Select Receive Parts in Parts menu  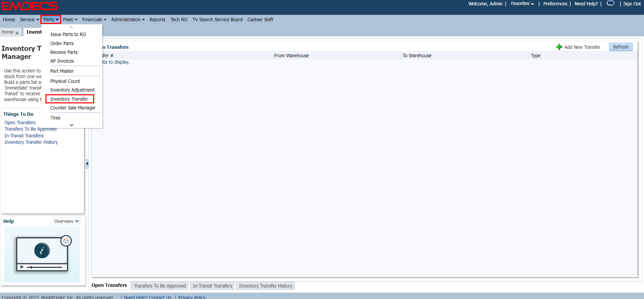pos(64,52)
